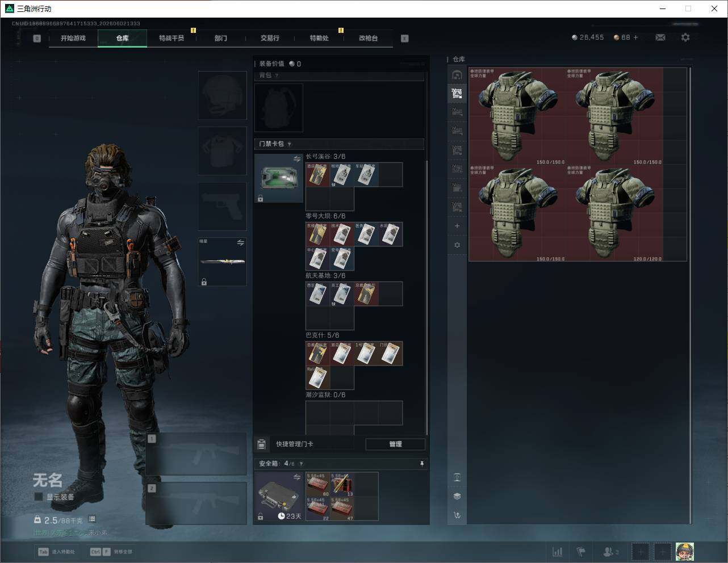The image size is (728, 563).
Task: Add premium currency with the plus icon
Action: coord(635,37)
